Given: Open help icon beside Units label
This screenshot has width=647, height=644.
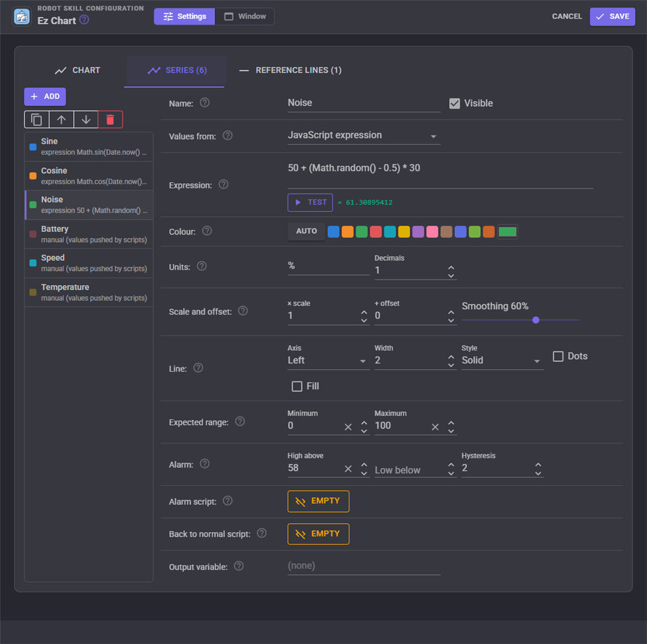Looking at the screenshot, I should [x=202, y=266].
